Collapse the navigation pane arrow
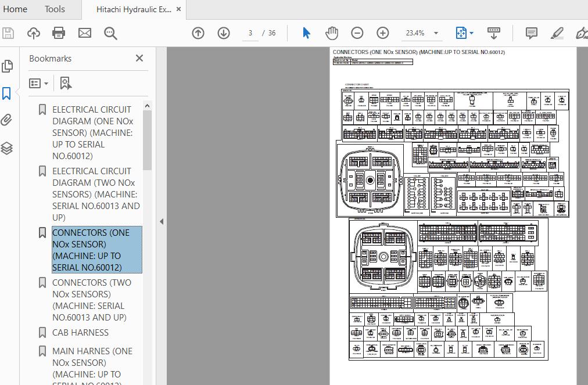 click(x=162, y=221)
